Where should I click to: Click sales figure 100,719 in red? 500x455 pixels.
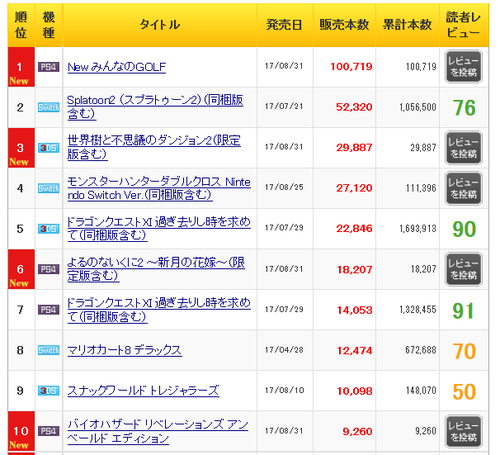pos(351,67)
